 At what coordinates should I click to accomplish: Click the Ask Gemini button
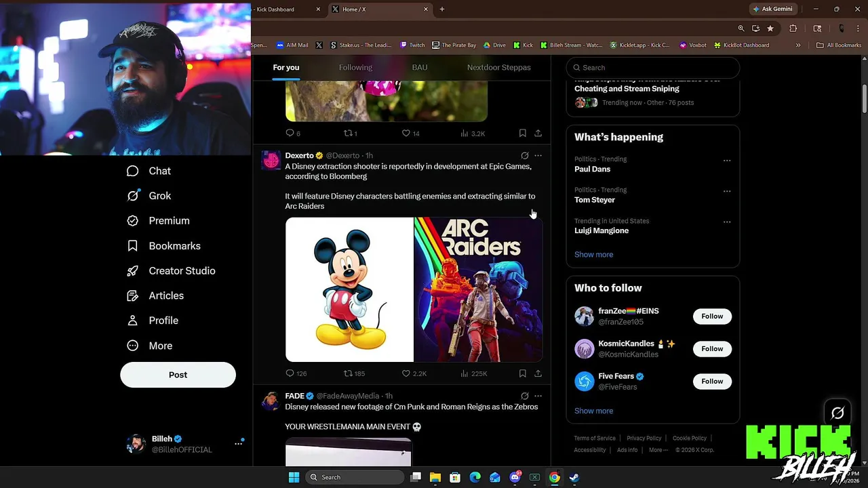tap(772, 9)
